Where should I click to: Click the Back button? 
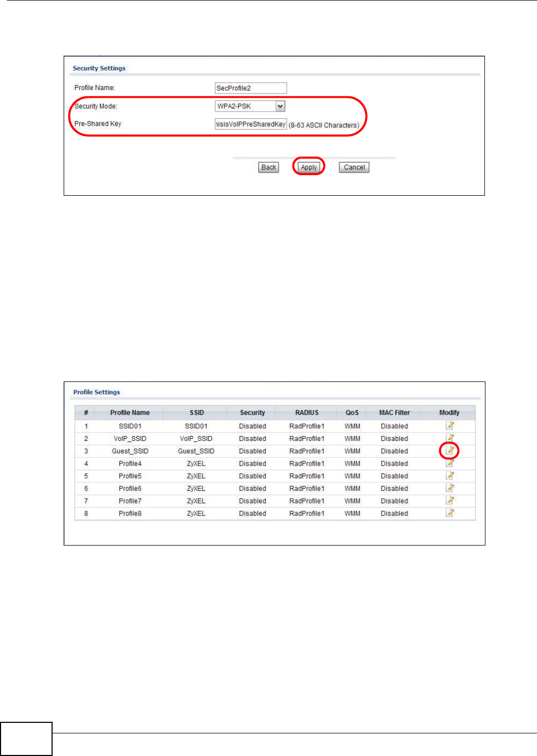[269, 167]
